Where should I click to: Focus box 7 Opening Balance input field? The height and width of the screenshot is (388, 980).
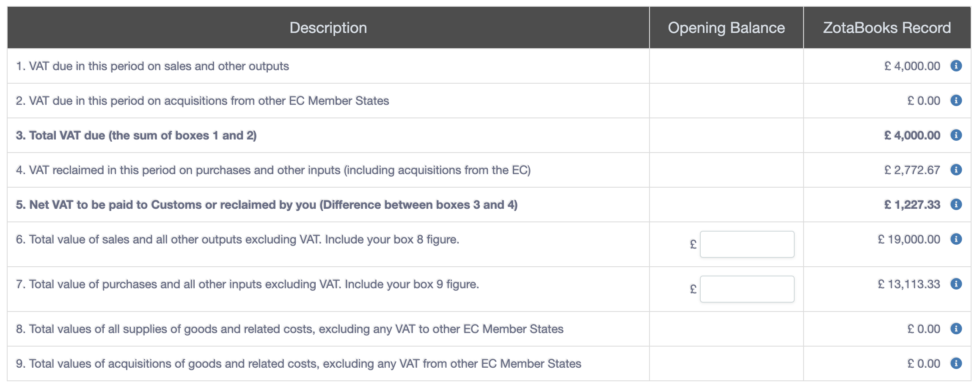point(747,289)
